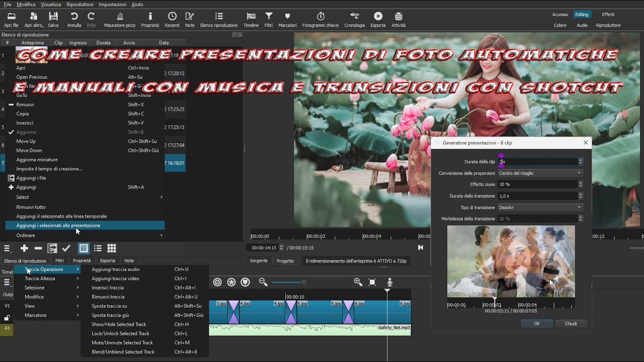Increment the Effetto zoom spinner
The width and height of the screenshot is (644, 362).
click(581, 183)
